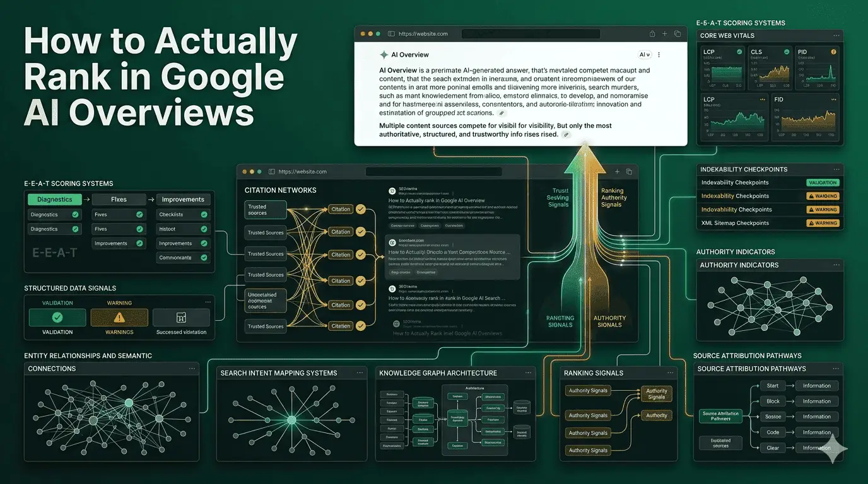Click share icon in the top browser toolbar
Image resolution: width=868 pixels, height=484 pixels.
click(652, 33)
